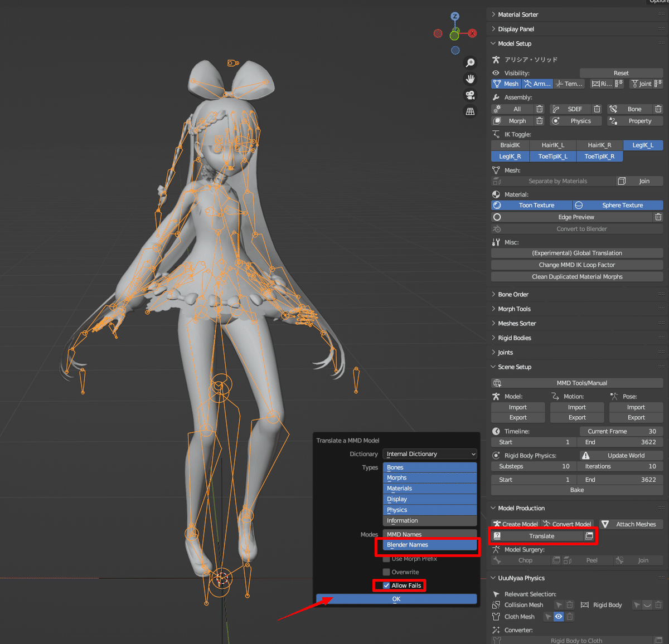The image size is (669, 644).
Task: Click the preset icon beside Translate button
Action: tap(589, 536)
